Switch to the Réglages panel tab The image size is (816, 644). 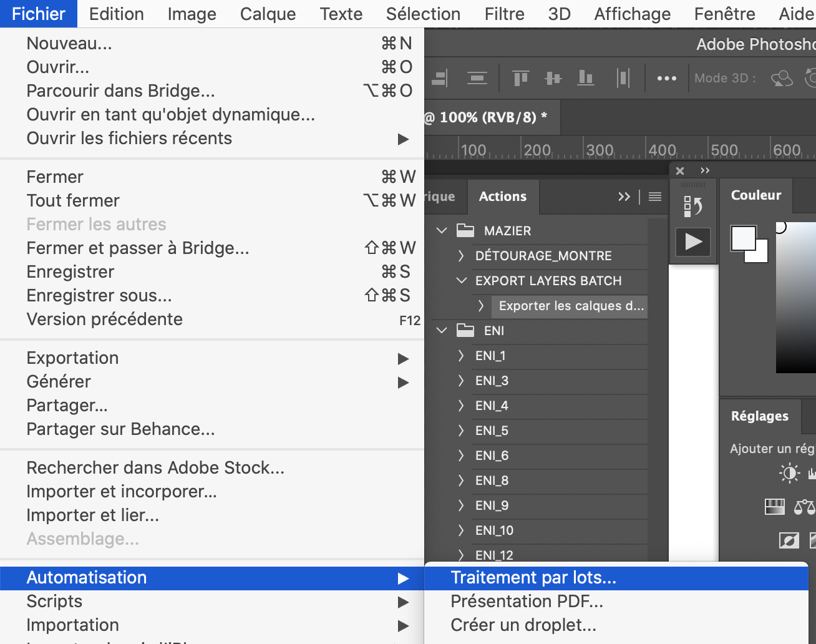point(759,416)
